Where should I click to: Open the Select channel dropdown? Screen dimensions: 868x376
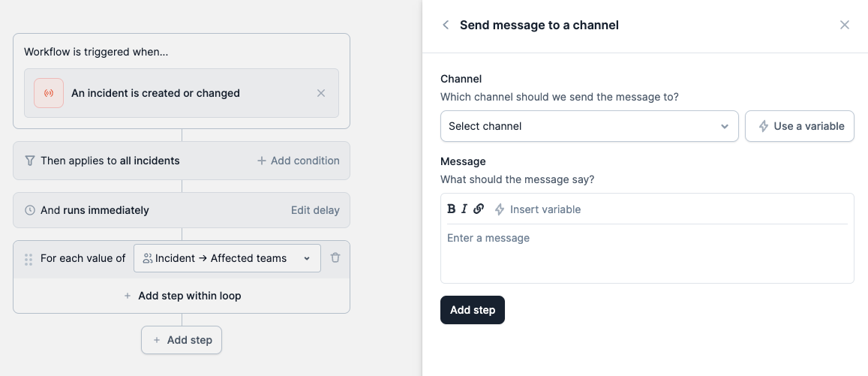[x=589, y=126]
